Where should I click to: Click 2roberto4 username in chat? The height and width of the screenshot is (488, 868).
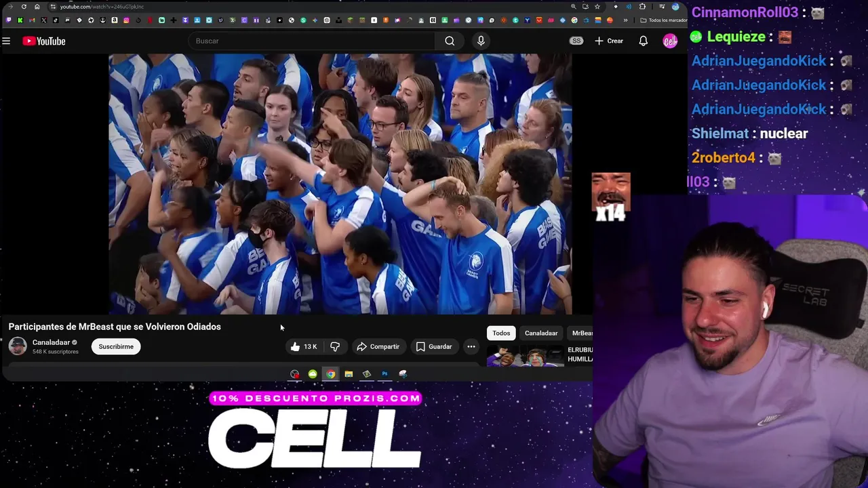[724, 158]
